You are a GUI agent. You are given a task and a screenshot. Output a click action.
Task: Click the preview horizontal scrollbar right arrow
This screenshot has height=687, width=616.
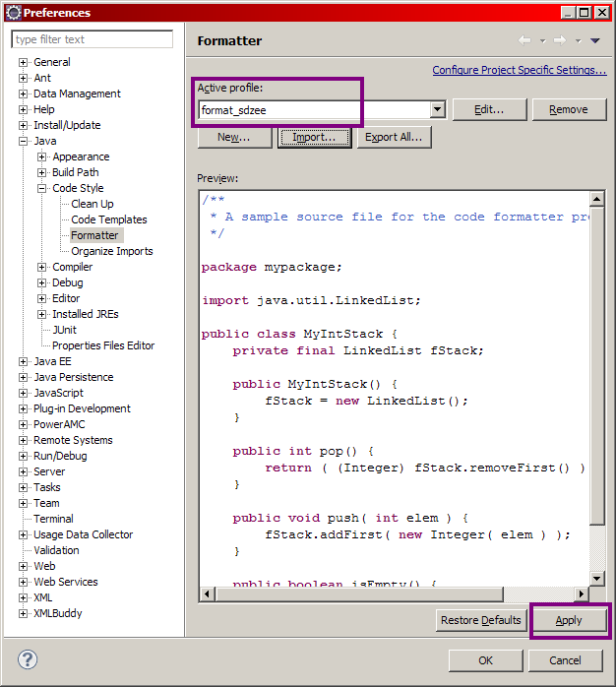click(582, 594)
